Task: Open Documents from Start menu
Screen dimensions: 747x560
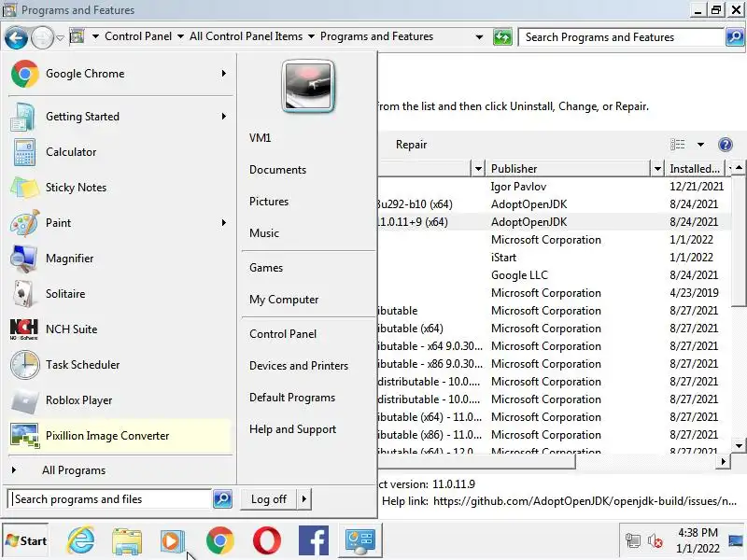Action: (277, 170)
